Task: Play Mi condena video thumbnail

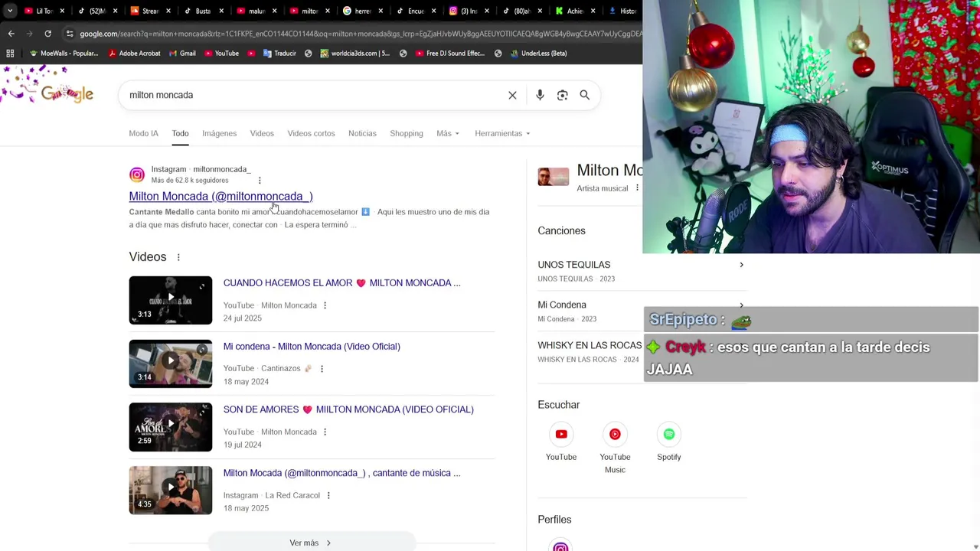Action: pos(171,364)
